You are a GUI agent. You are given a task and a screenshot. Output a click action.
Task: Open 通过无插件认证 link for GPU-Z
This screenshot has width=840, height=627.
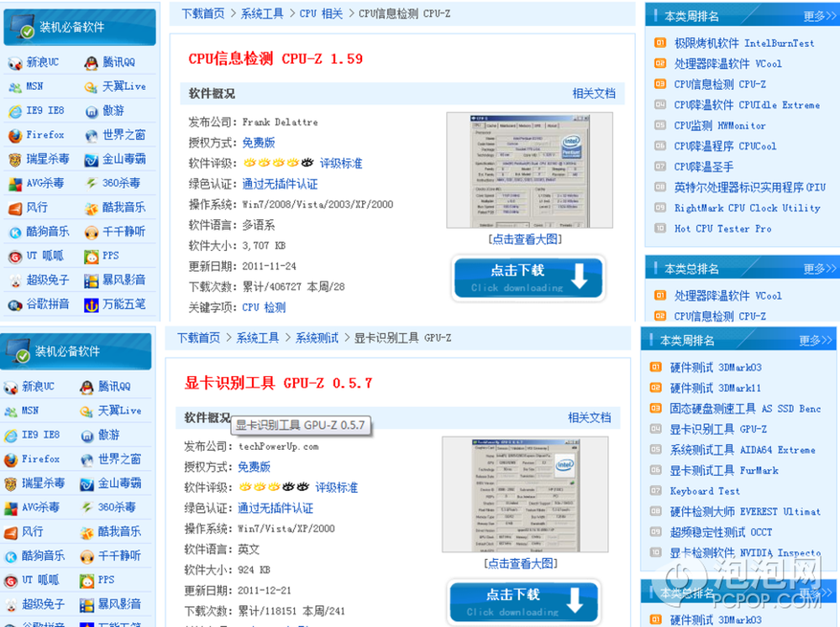click(x=276, y=508)
